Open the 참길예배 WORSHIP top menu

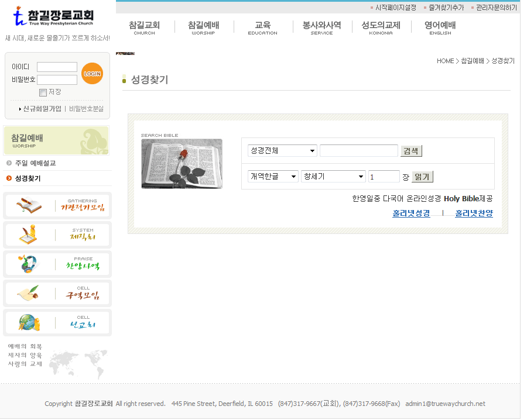[x=203, y=27]
